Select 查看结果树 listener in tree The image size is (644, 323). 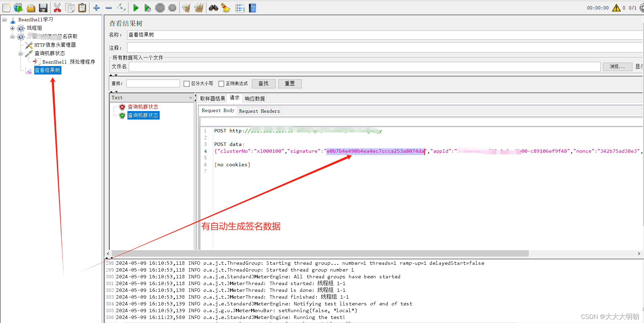pyautogui.click(x=47, y=70)
